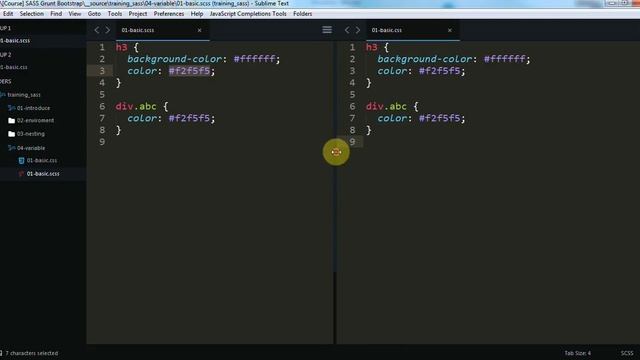The height and width of the screenshot is (360, 640).
Task: Go back using right pane's back arrow
Action: pyautogui.click(x=347, y=30)
